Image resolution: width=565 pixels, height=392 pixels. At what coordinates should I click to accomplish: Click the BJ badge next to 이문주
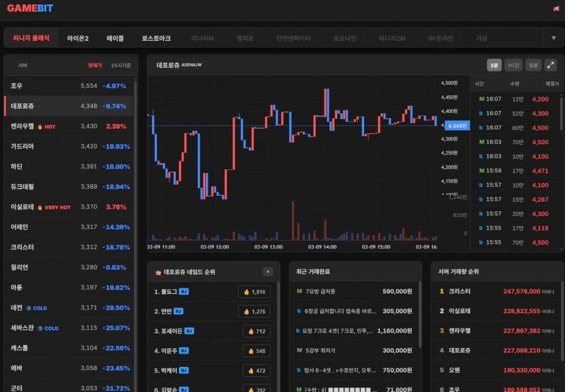click(x=184, y=351)
